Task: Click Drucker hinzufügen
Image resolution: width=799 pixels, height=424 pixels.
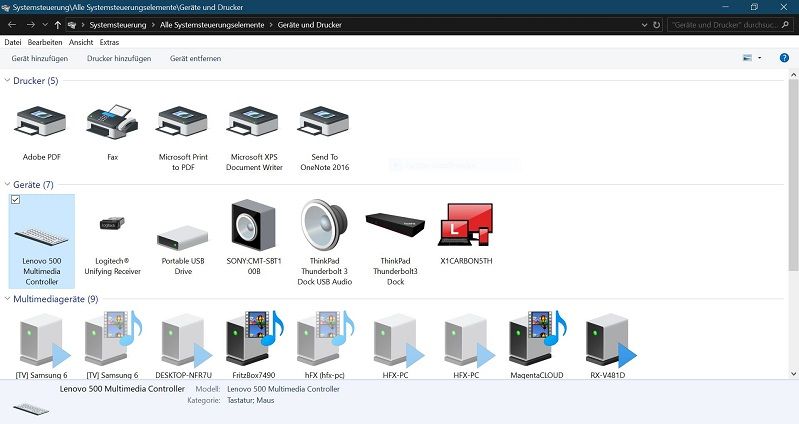Action: tap(119, 59)
